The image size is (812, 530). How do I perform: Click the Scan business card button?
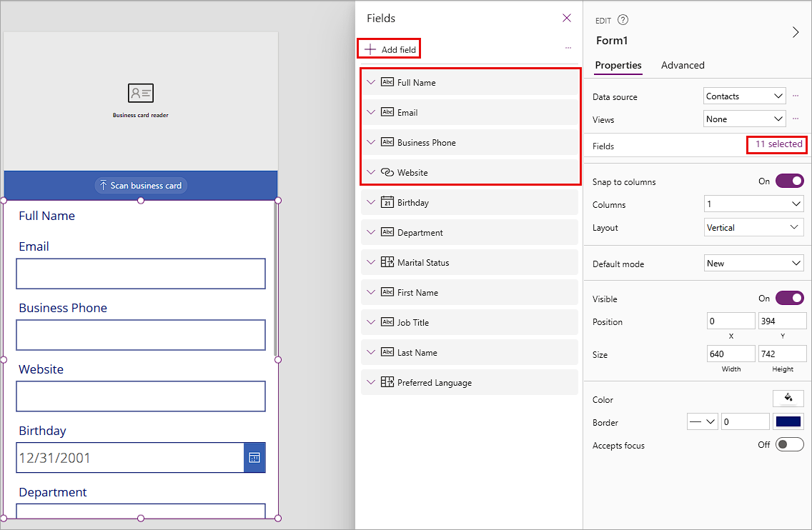coord(140,185)
